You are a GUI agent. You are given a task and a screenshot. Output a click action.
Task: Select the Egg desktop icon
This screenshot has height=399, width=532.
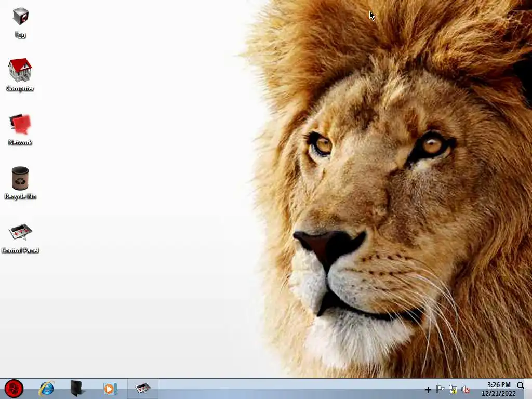pyautogui.click(x=20, y=22)
